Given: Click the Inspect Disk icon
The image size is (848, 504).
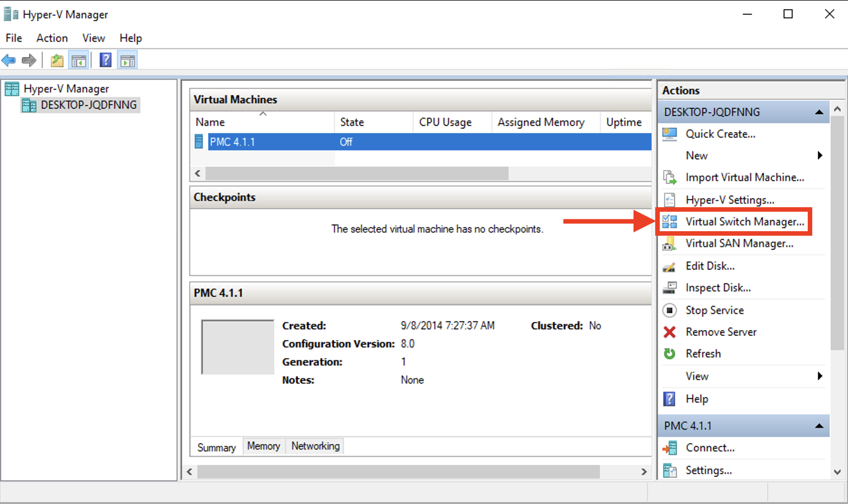Looking at the screenshot, I should [x=670, y=288].
